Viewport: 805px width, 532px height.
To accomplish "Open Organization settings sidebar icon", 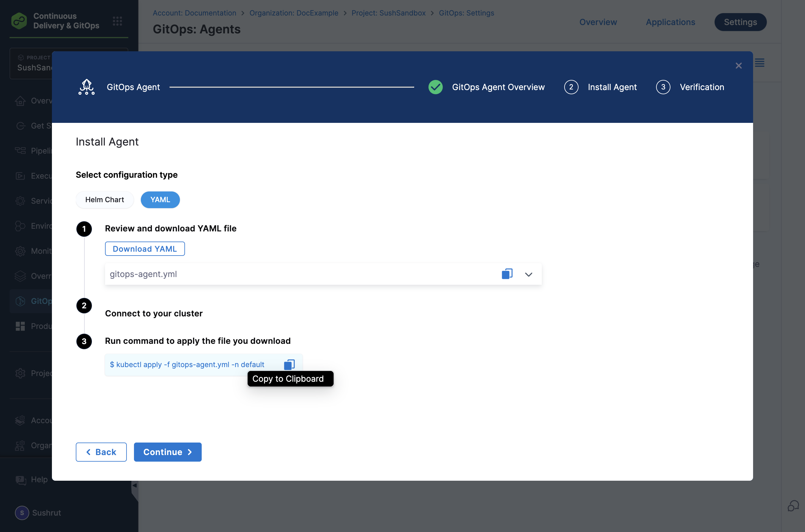I will (20, 446).
